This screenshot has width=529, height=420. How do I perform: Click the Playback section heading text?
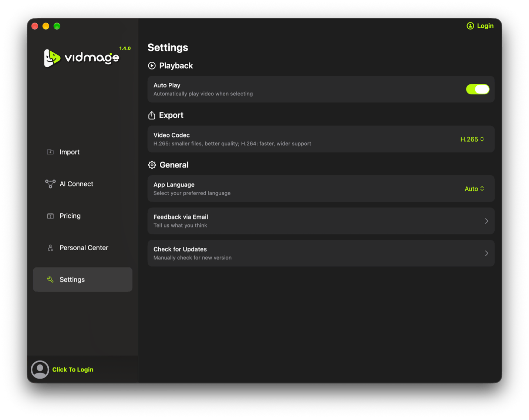coord(176,66)
